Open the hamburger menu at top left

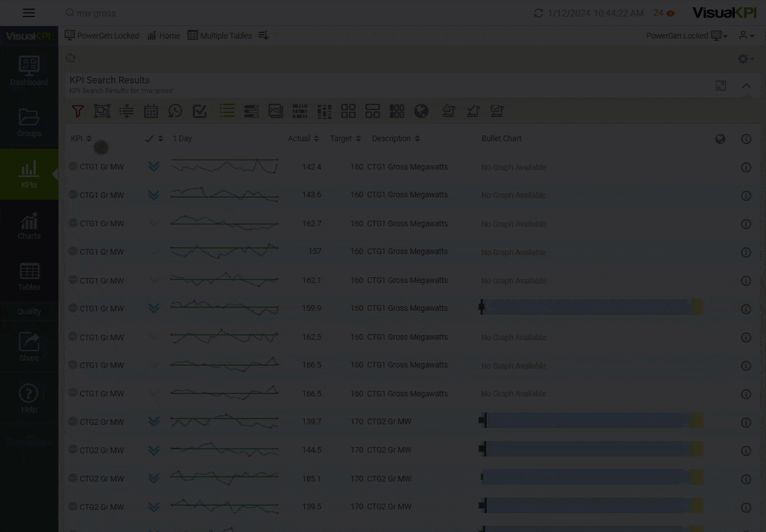point(28,13)
